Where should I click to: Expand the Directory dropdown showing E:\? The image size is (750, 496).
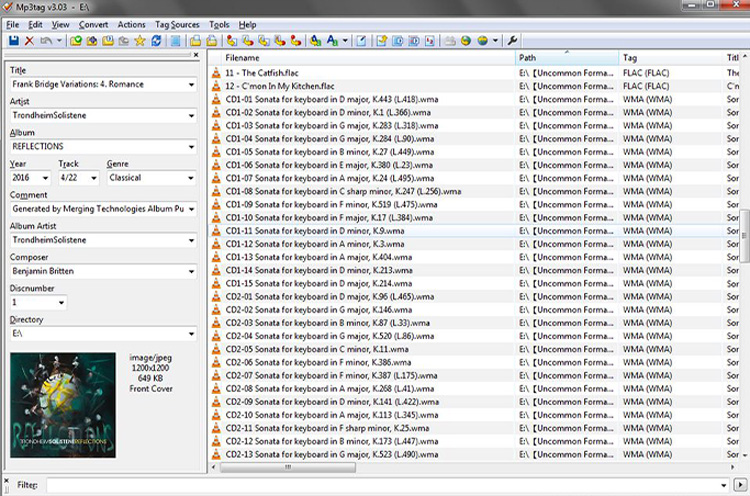click(x=191, y=334)
